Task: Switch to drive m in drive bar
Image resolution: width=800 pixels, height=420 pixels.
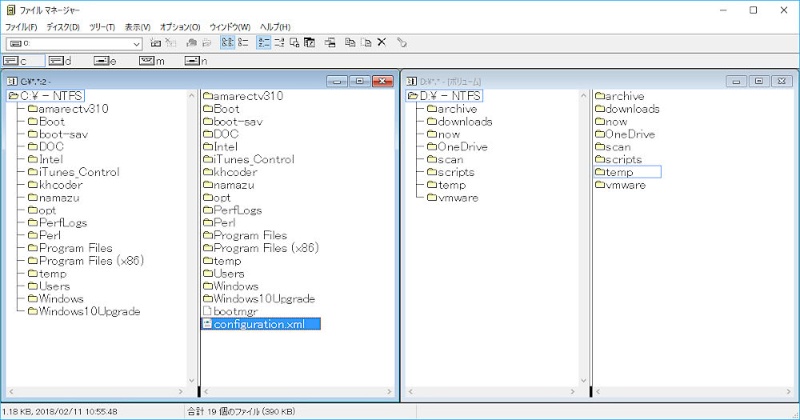Action: click(x=151, y=61)
